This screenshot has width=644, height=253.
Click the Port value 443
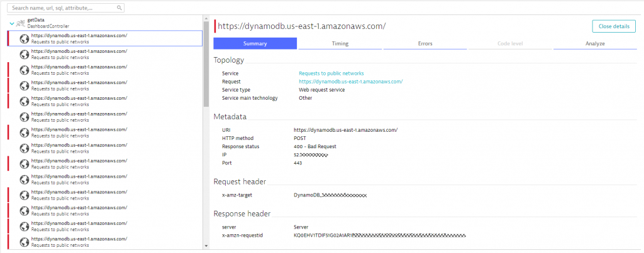(297, 163)
